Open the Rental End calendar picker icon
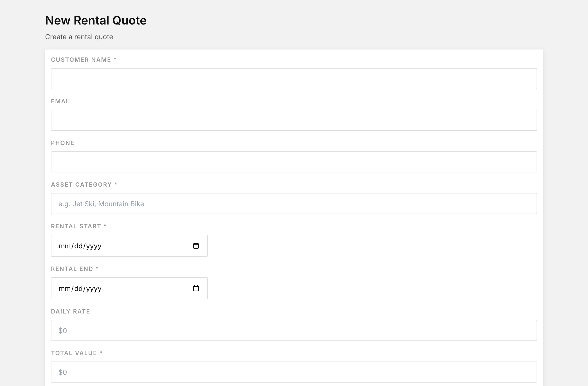The width and height of the screenshot is (588, 386). tap(196, 288)
